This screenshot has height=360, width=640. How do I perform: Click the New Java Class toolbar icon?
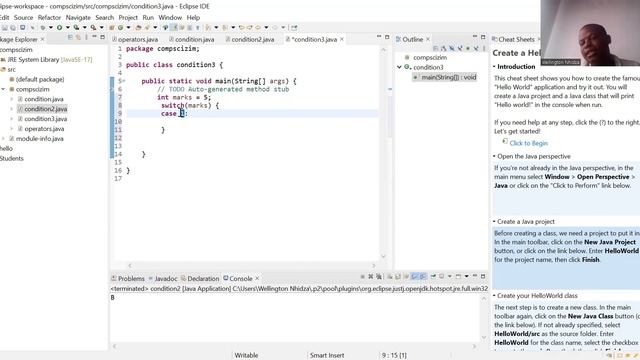pyautogui.click(x=120, y=28)
